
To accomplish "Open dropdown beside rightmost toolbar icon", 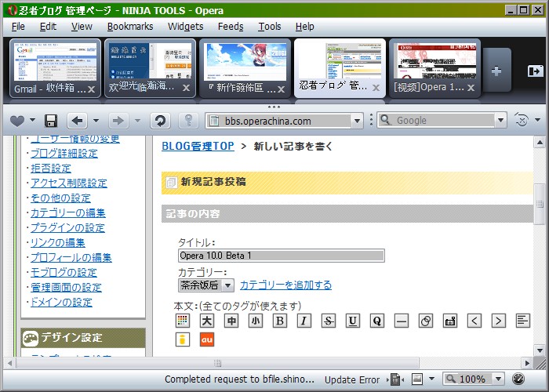I will tap(537, 120).
